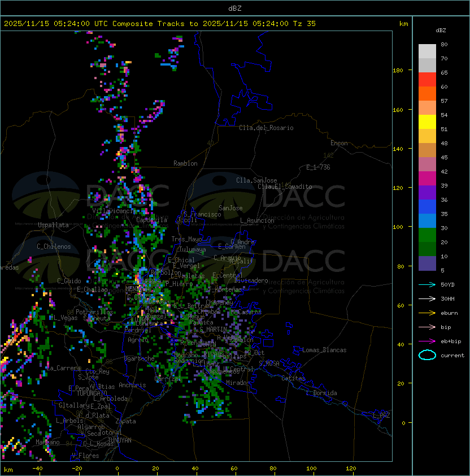
Task: Click the 'Divisadero' map label
Action: [x=251, y=280]
